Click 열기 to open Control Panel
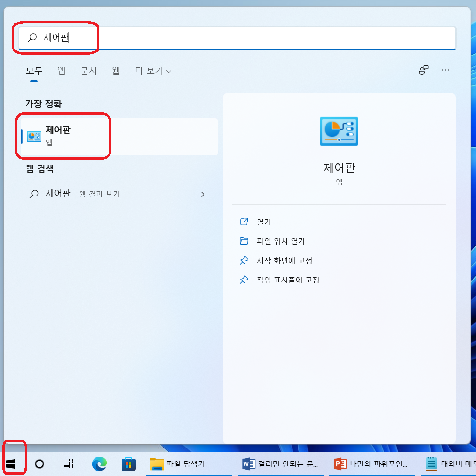 264,222
